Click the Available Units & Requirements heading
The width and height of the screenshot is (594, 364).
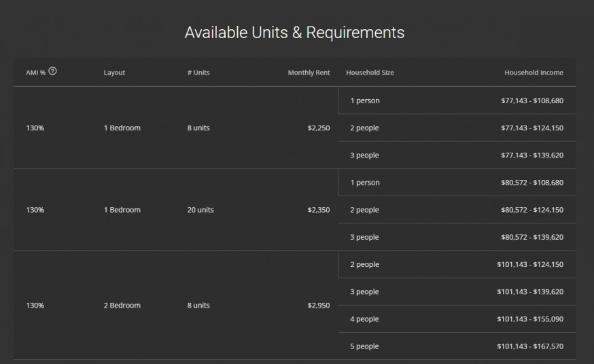(294, 33)
